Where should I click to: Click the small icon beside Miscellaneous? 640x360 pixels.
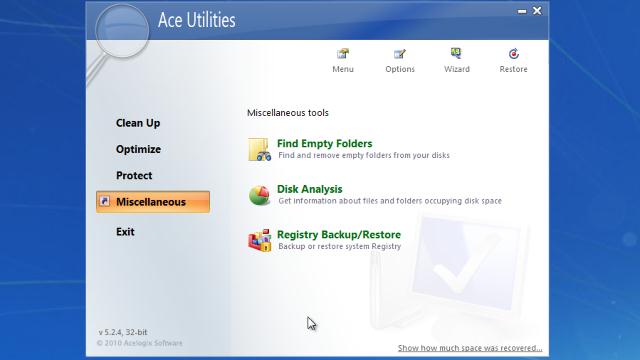click(x=105, y=201)
